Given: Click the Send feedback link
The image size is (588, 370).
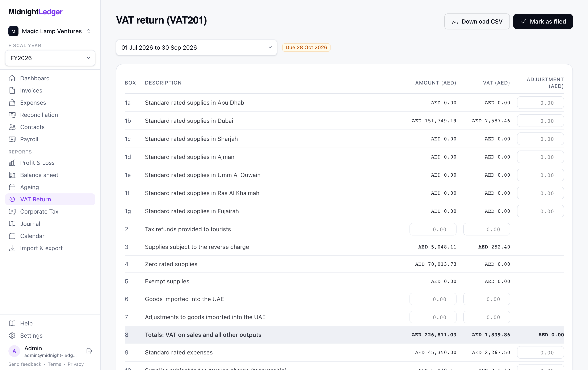Looking at the screenshot, I should point(25,364).
